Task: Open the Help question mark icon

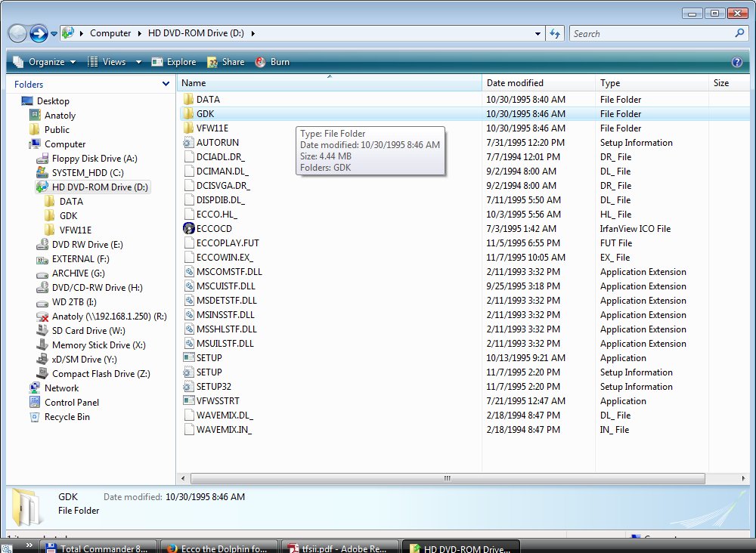Action: pyautogui.click(x=736, y=62)
